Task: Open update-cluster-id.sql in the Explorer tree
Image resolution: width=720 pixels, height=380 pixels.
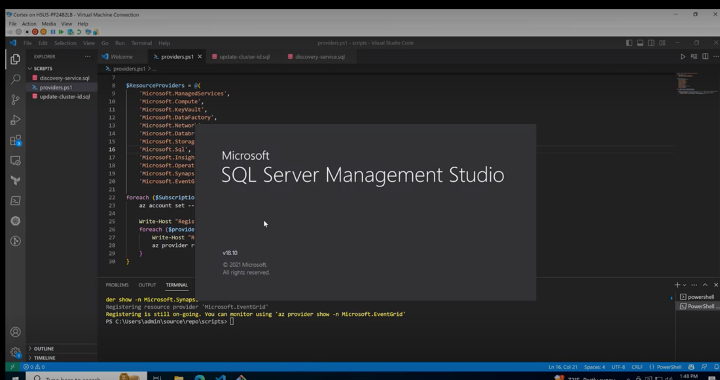Action: (x=62, y=97)
